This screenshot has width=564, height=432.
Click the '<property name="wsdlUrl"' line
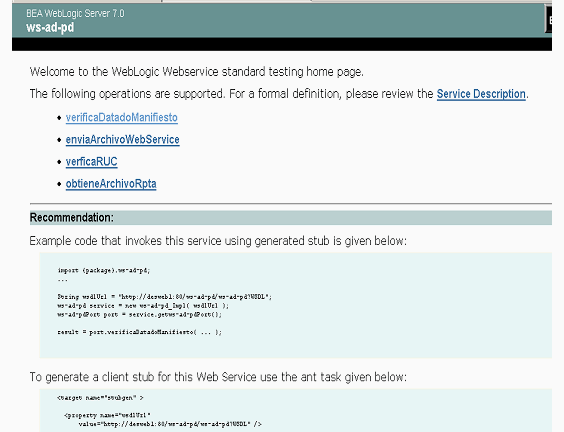click(x=107, y=415)
